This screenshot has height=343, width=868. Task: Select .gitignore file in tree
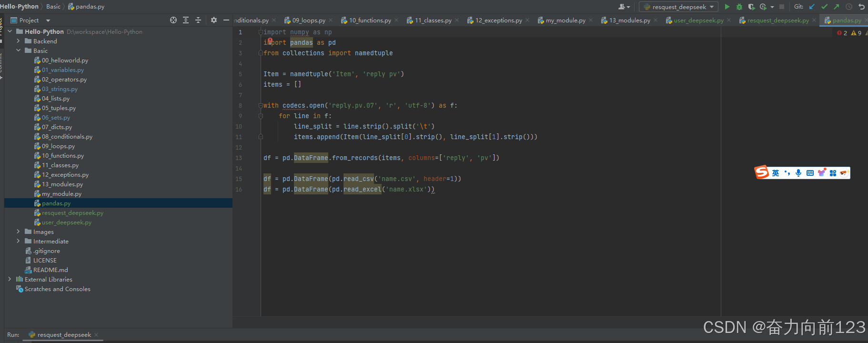click(47, 251)
